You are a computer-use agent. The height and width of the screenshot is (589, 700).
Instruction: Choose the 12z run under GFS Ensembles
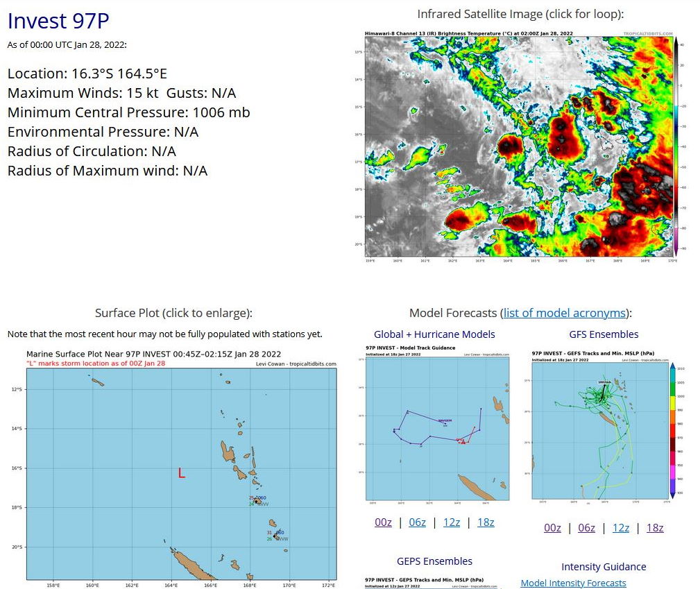[621, 527]
